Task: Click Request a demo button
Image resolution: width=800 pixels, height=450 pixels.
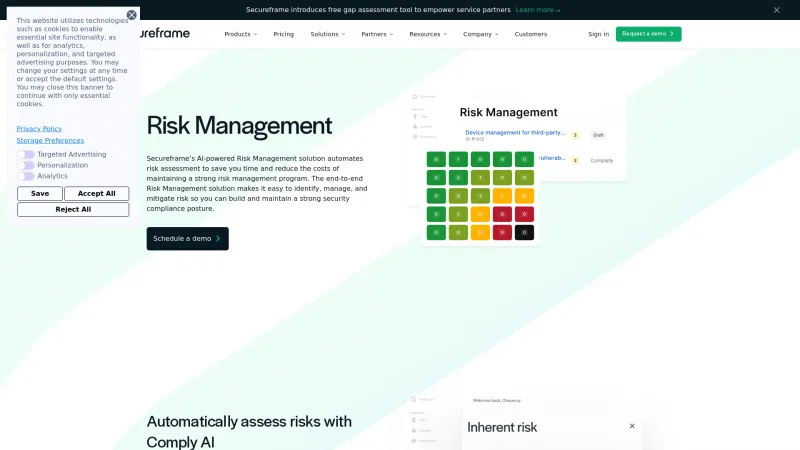Action: click(x=648, y=34)
